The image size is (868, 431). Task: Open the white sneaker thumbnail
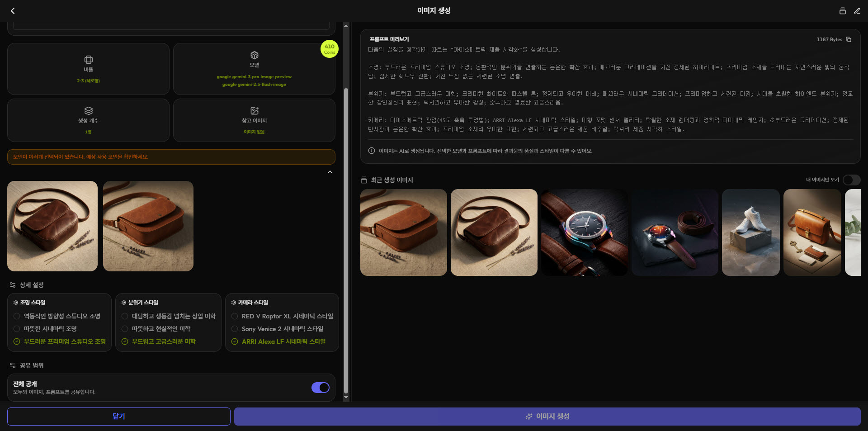tap(750, 232)
